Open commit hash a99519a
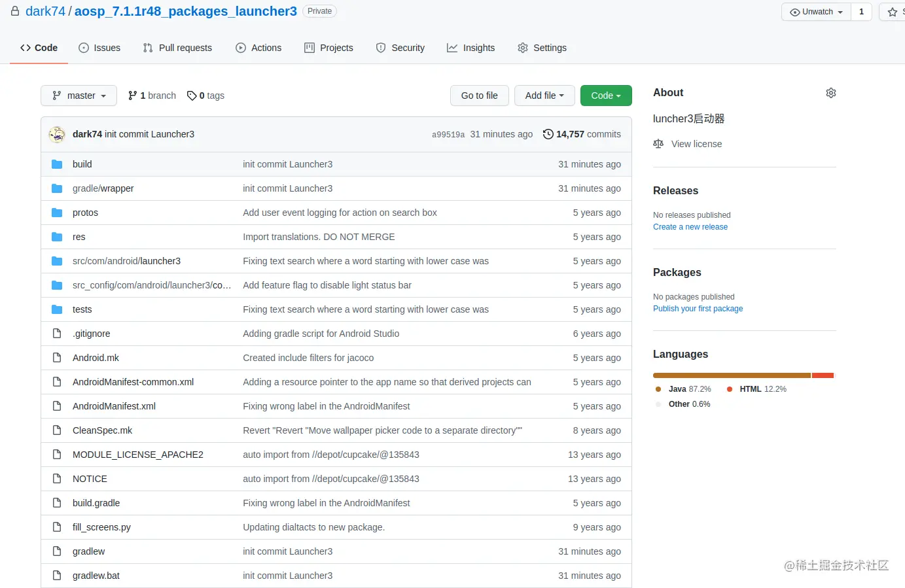This screenshot has width=905, height=588. coord(448,135)
